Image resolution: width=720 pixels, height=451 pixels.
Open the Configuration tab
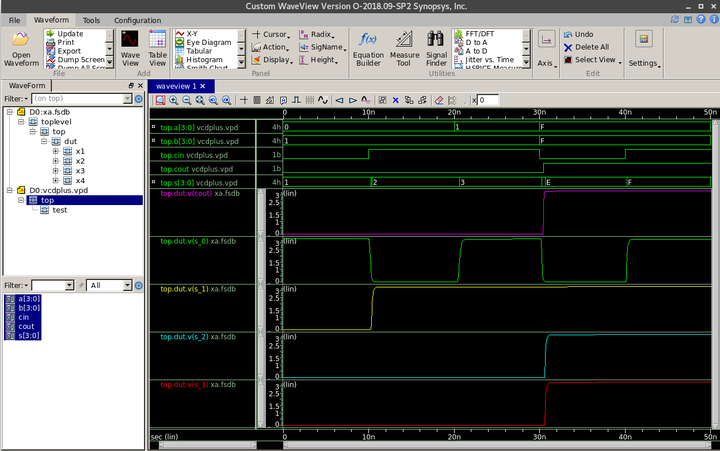137,20
